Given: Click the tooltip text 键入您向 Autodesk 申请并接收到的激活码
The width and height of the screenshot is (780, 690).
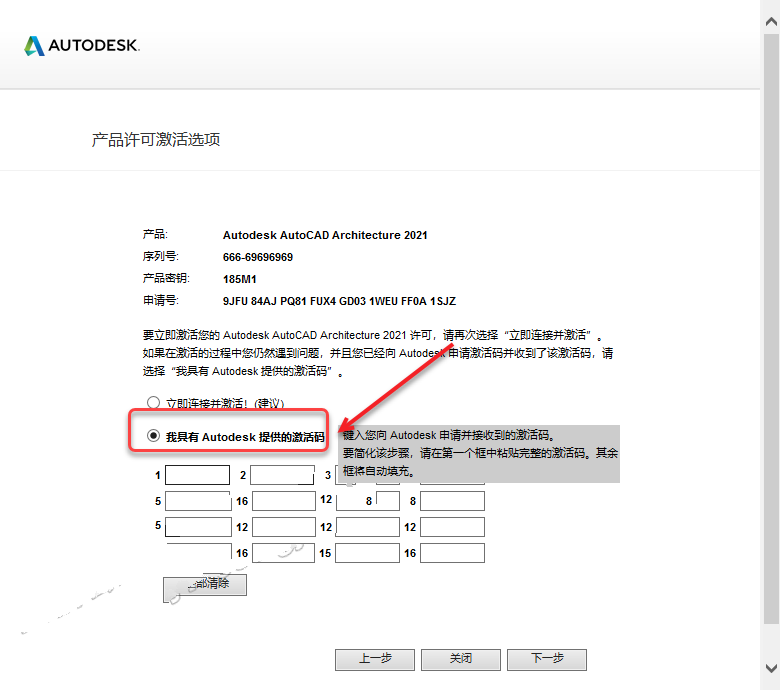Looking at the screenshot, I should click(x=449, y=435).
